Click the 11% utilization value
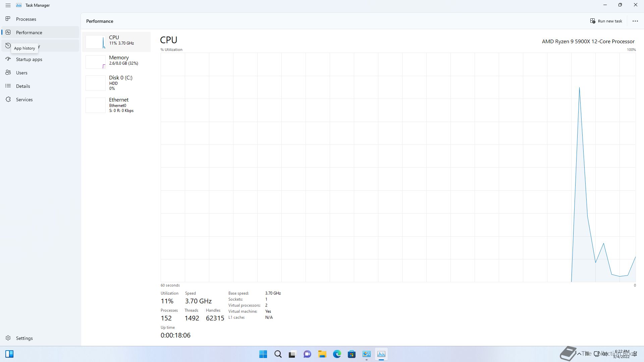The image size is (644, 362). coord(167,301)
